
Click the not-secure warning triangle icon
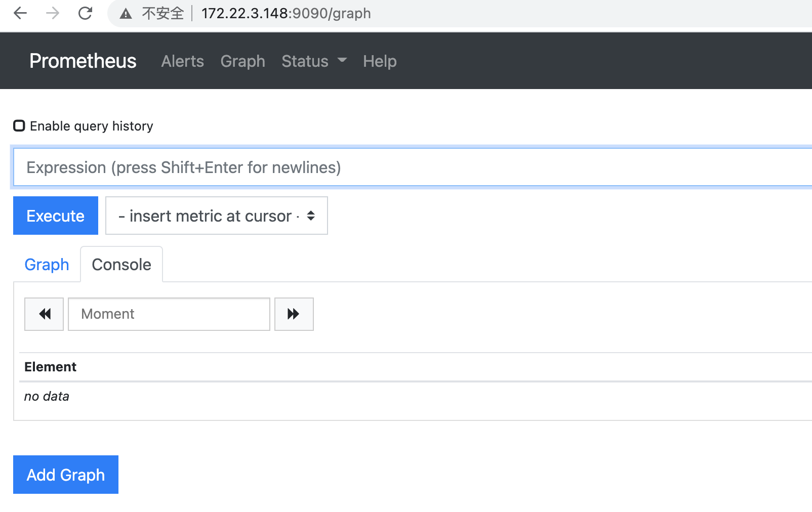(126, 14)
